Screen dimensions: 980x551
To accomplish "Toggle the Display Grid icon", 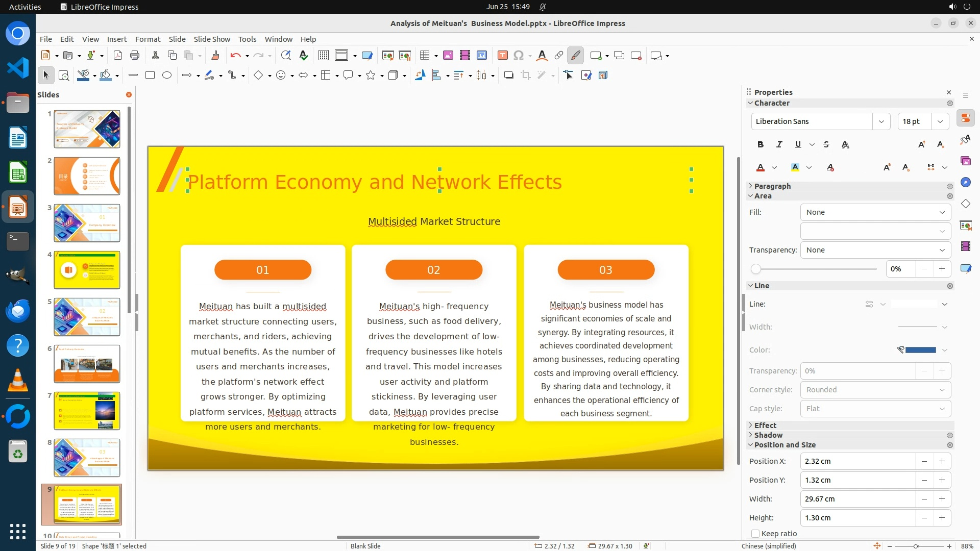I will pos(323,56).
